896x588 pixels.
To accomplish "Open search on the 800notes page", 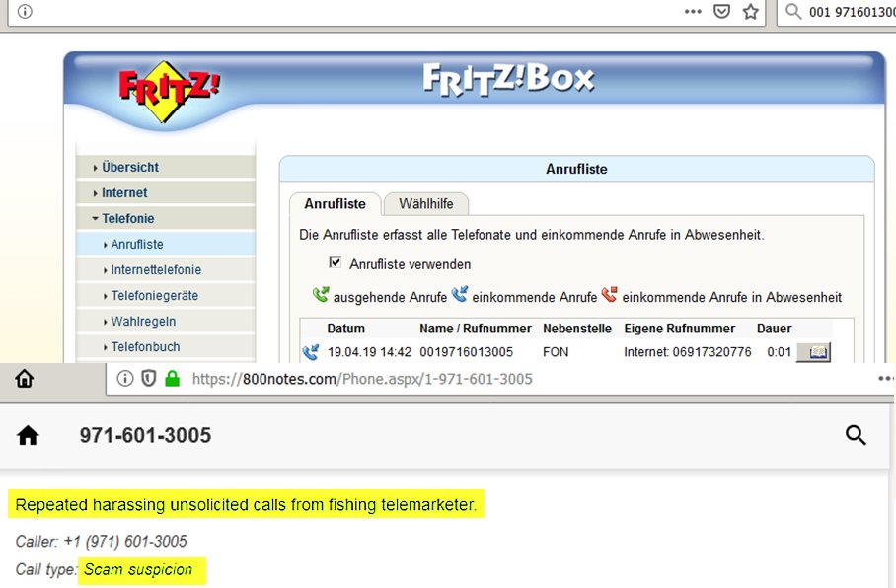I will point(856,435).
